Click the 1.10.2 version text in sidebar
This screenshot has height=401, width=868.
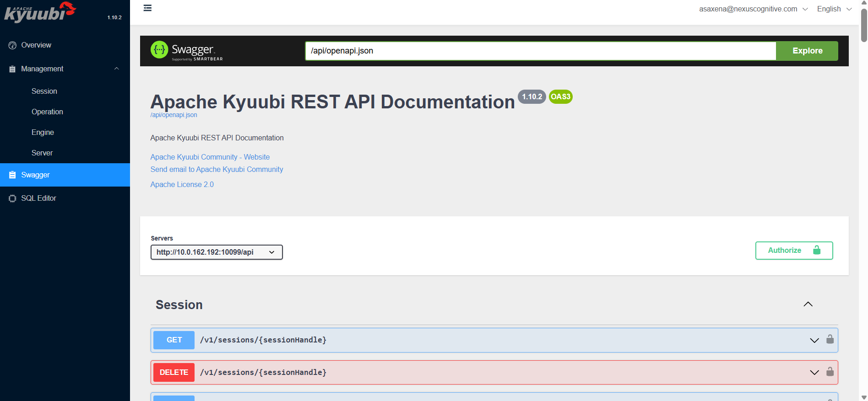tap(114, 18)
